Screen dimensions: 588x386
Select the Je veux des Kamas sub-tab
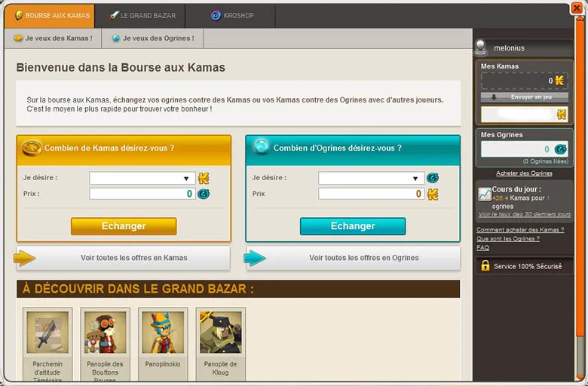coord(53,38)
